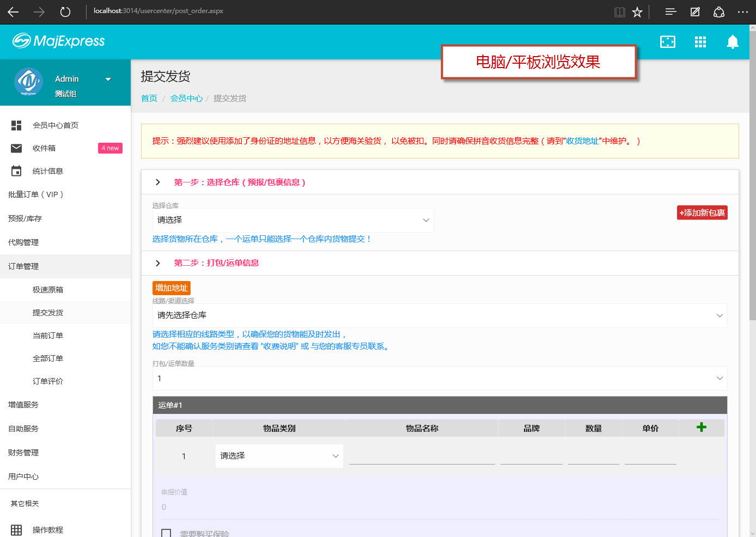Click the 数量 input field

pyautogui.click(x=594, y=455)
